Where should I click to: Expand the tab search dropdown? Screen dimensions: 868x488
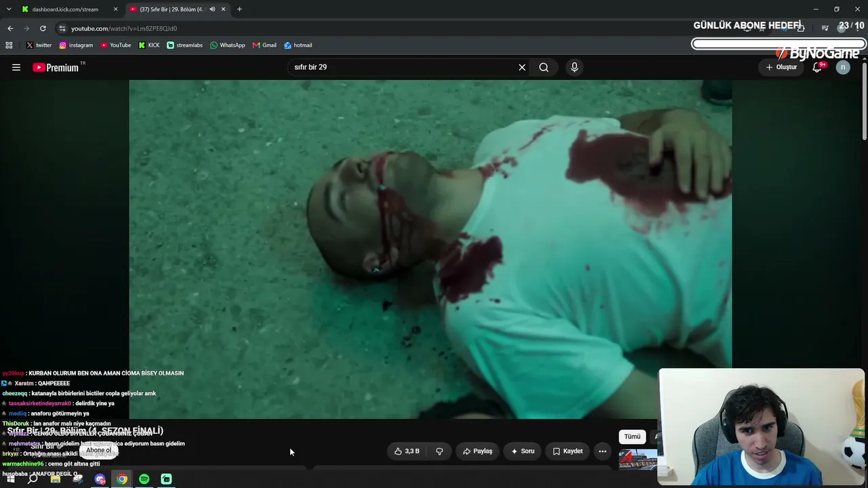(9, 9)
